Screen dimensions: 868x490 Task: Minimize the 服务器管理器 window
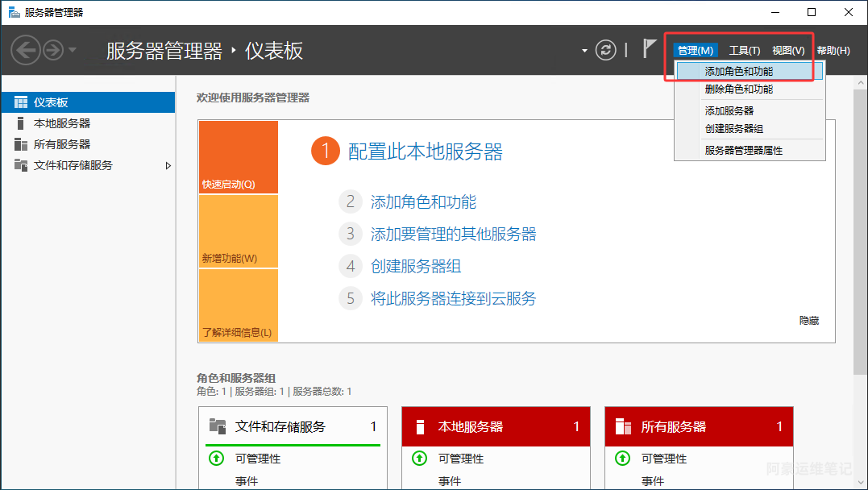point(775,12)
